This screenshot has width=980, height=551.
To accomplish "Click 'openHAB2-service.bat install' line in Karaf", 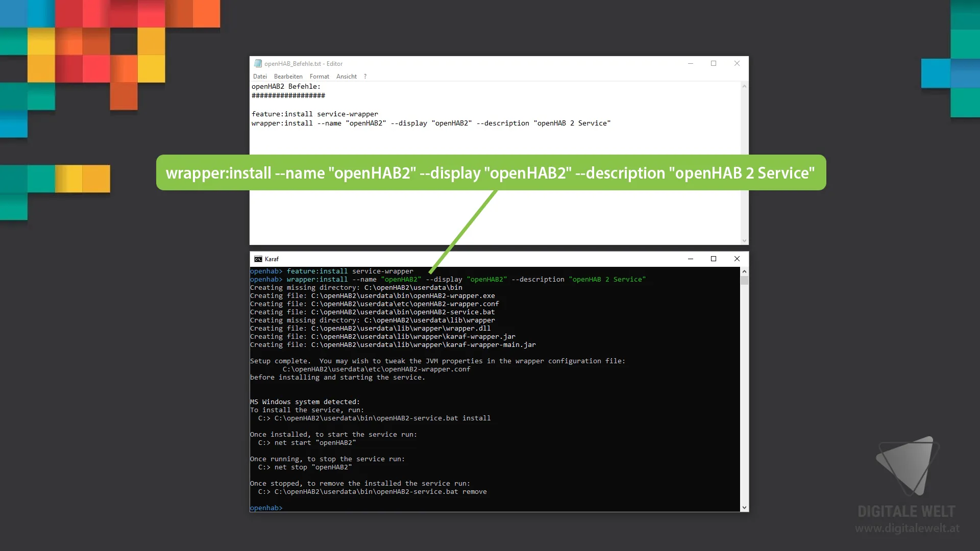I will click(374, 418).
